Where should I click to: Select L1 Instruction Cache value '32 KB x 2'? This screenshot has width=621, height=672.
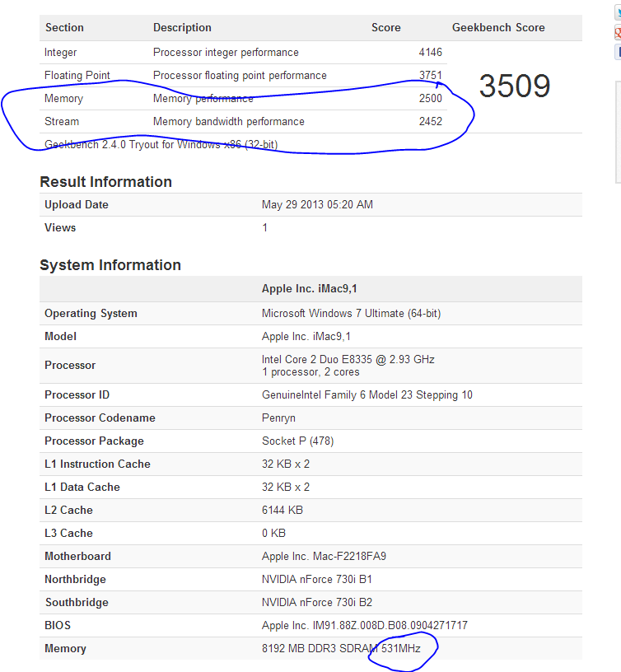click(x=286, y=464)
